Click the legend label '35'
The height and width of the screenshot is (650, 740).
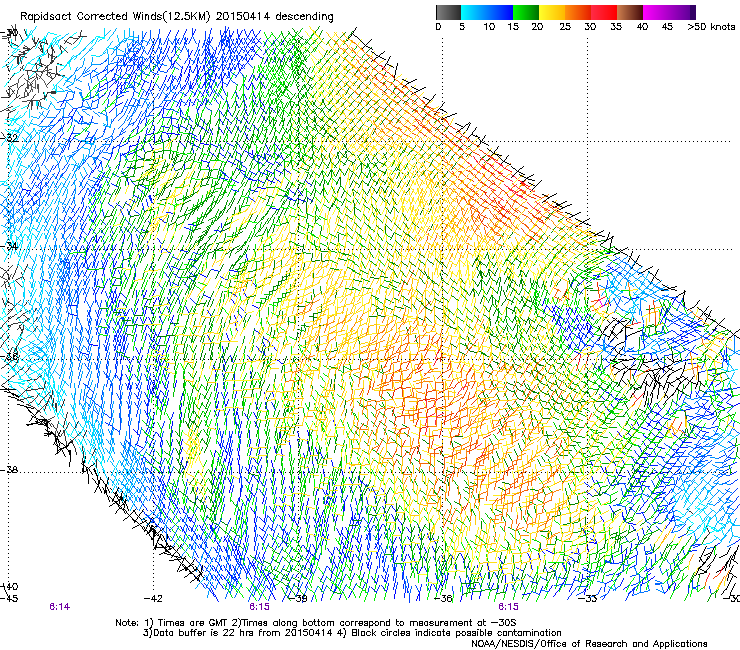point(616,27)
